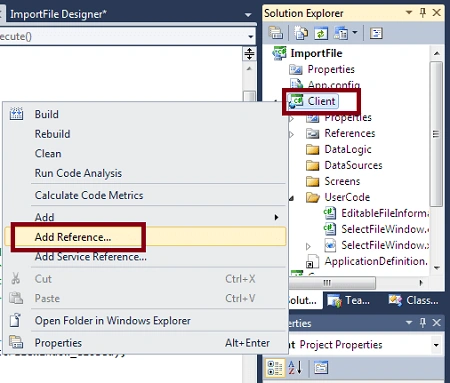Click the editor split bar handle
This screenshot has width=450, height=383.
click(249, 53)
